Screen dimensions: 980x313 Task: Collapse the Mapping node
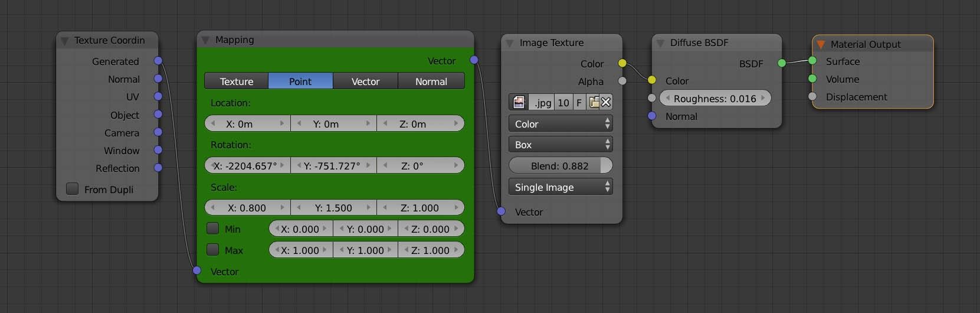(x=205, y=40)
